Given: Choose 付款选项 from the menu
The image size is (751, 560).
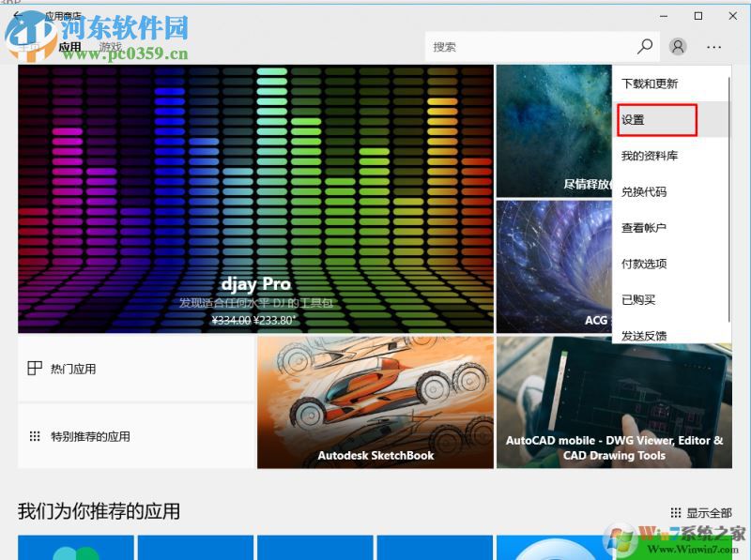Looking at the screenshot, I should pyautogui.click(x=644, y=264).
